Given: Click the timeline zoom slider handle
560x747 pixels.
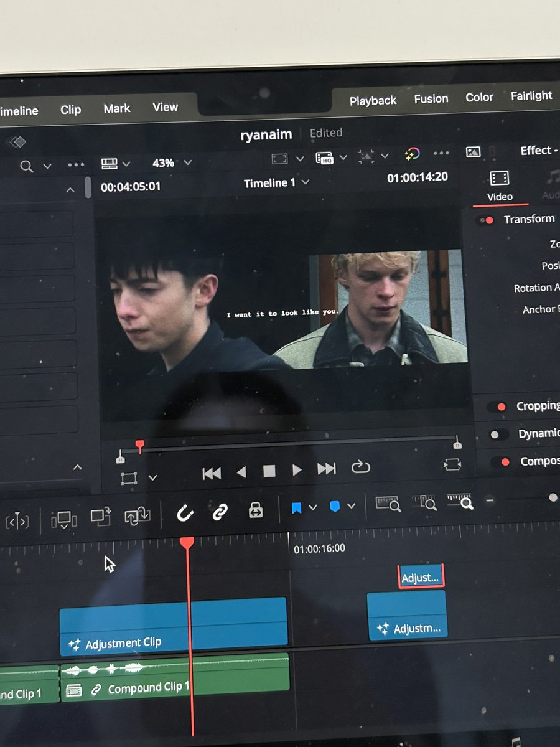Looking at the screenshot, I should (x=553, y=497).
